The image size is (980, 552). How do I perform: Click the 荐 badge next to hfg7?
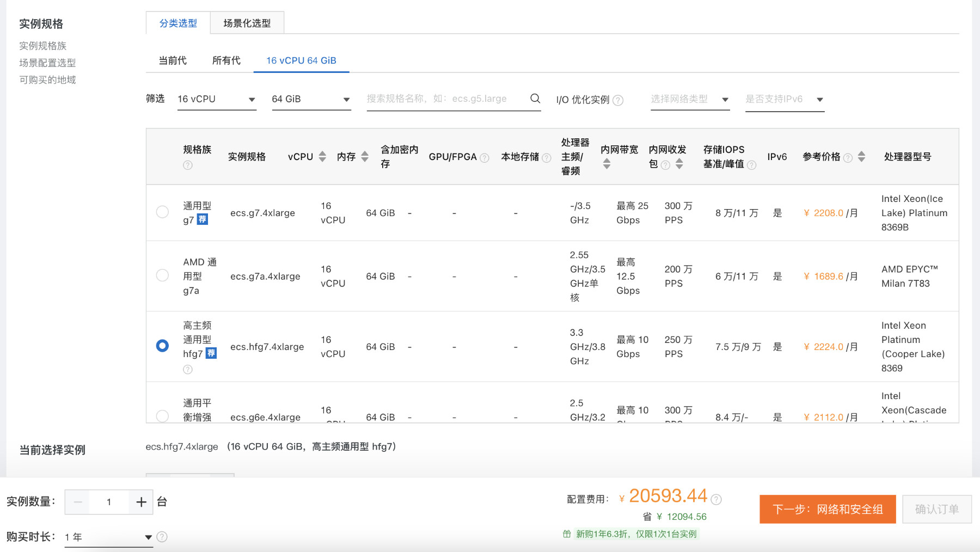tap(211, 353)
